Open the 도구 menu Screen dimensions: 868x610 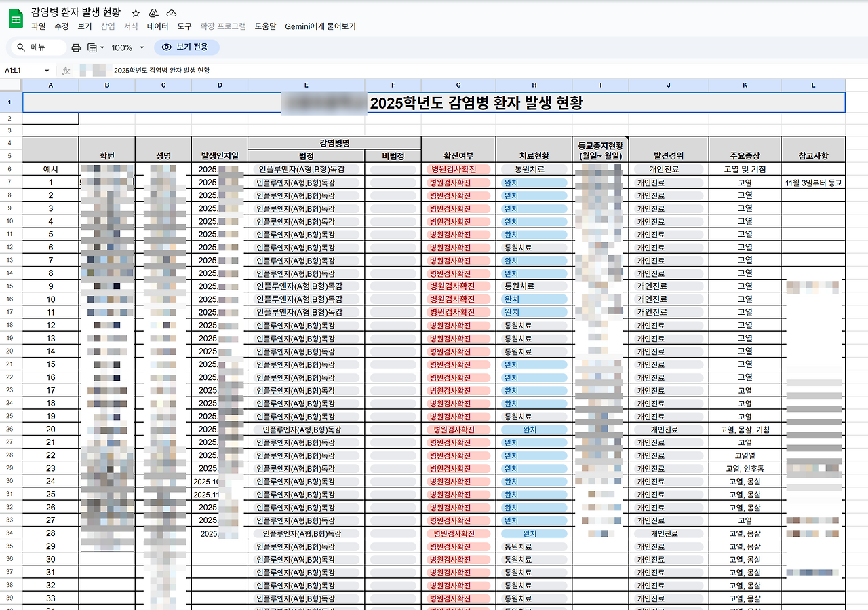[x=184, y=26]
